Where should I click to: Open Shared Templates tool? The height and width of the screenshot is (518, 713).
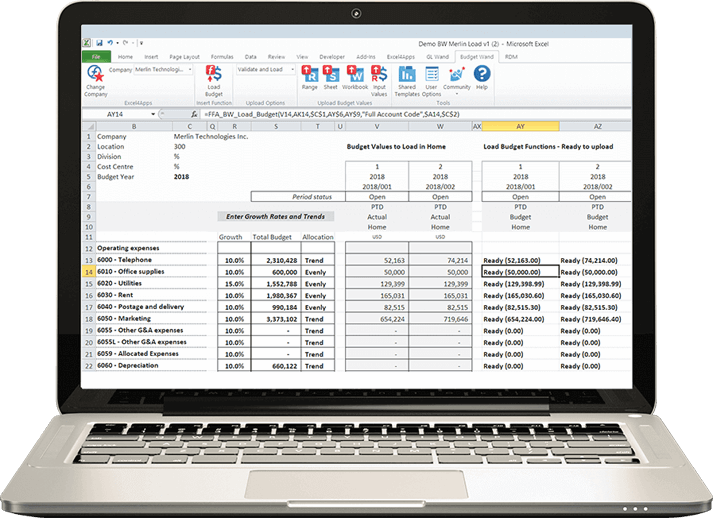[407, 73]
